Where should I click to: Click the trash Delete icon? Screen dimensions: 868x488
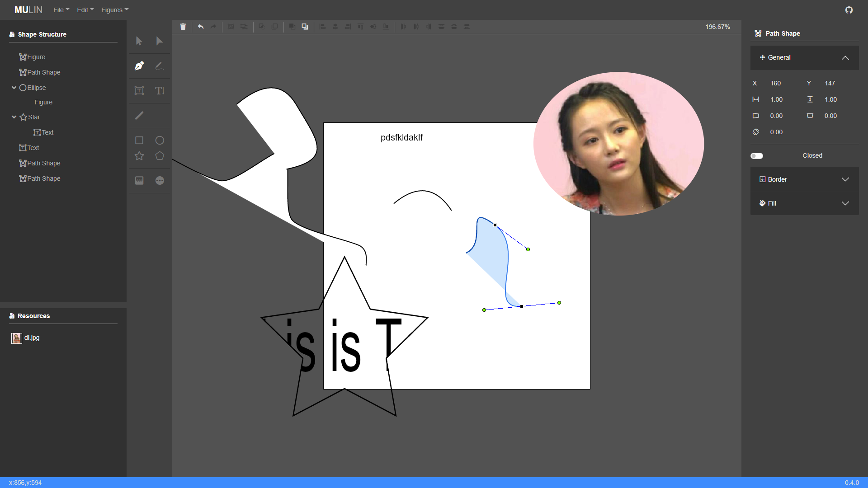coord(183,27)
